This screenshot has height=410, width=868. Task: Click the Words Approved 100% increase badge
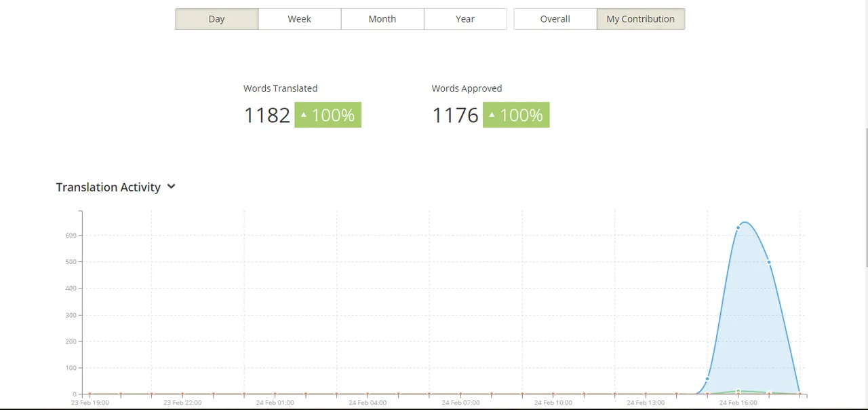(x=516, y=115)
